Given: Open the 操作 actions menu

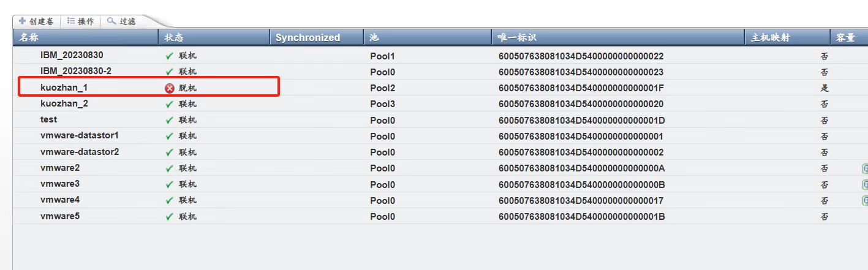Looking at the screenshot, I should click(80, 21).
